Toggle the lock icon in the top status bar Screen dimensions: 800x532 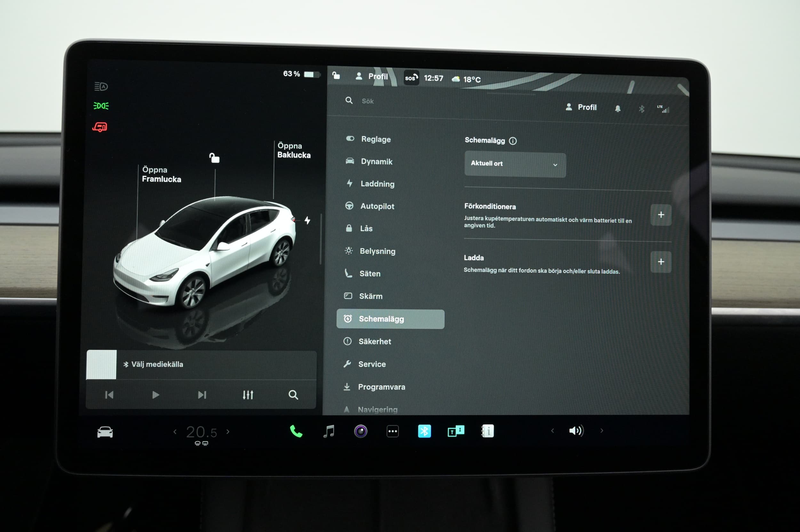336,75
